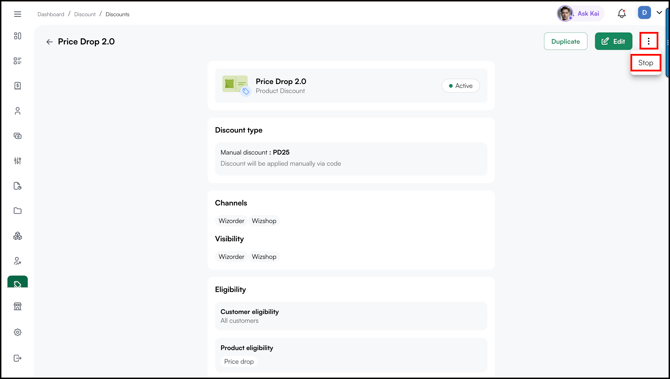Click the blue D profile avatar
The height and width of the screenshot is (379, 670).
point(644,13)
